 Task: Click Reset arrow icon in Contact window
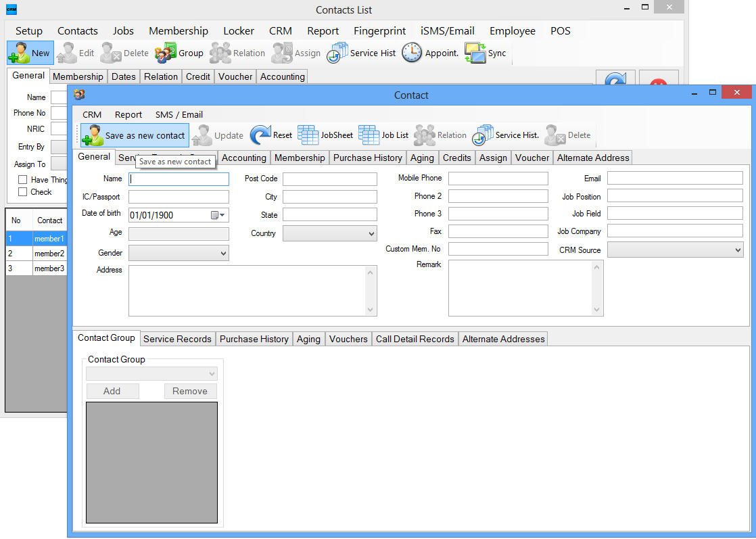[x=260, y=135]
